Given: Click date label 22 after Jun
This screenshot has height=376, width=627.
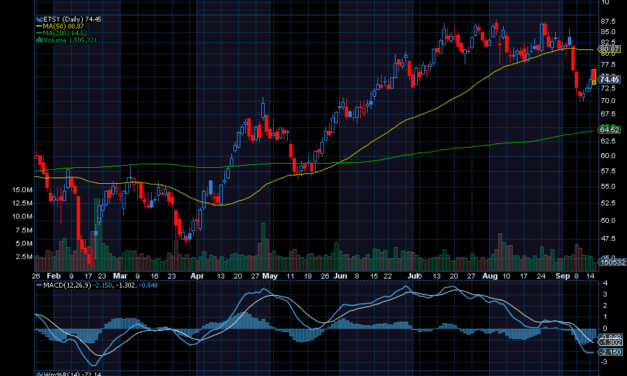Looking at the screenshot, I should [387, 276].
